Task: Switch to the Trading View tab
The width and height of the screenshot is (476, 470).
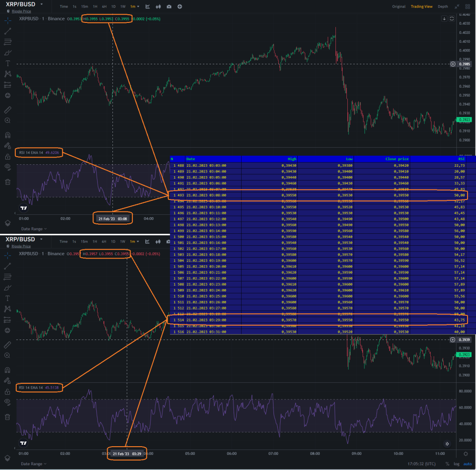Action: pos(421,6)
